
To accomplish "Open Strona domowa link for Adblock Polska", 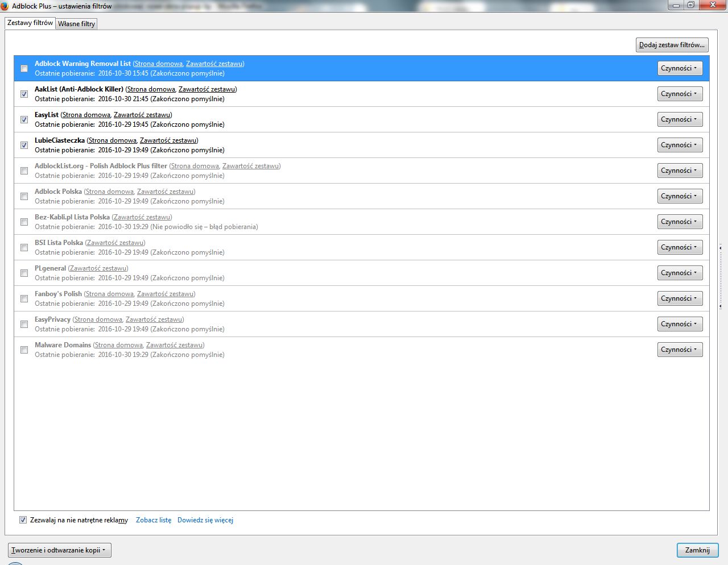I will [110, 192].
